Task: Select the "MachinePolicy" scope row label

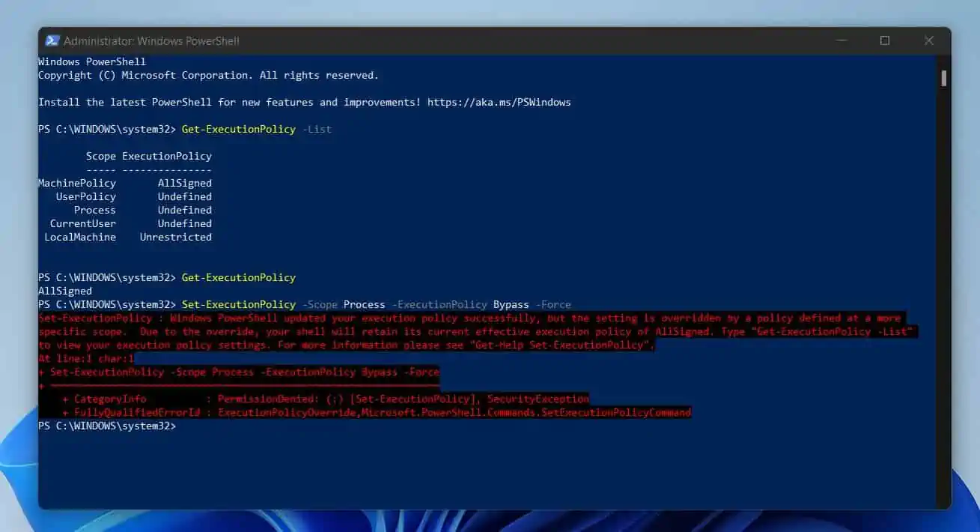Action: tap(77, 183)
